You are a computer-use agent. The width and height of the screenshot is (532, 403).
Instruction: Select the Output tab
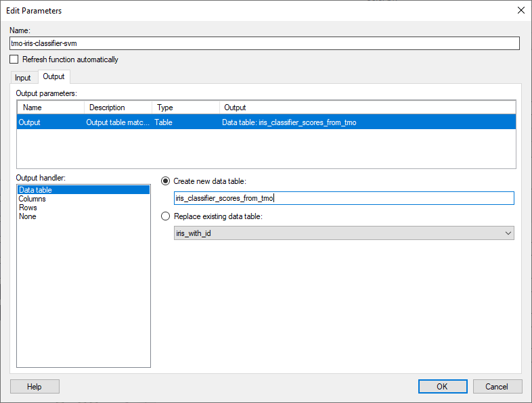(53, 77)
